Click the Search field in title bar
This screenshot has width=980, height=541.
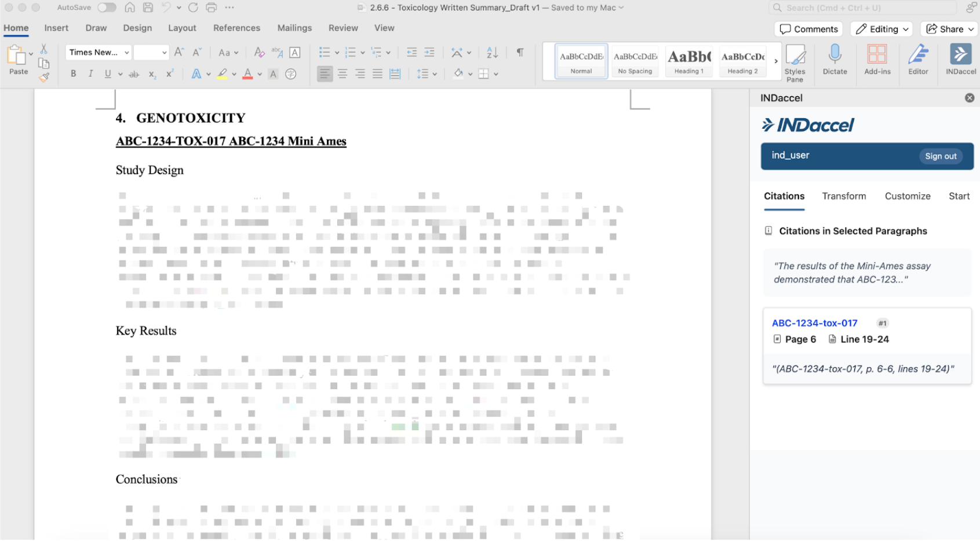click(x=864, y=8)
